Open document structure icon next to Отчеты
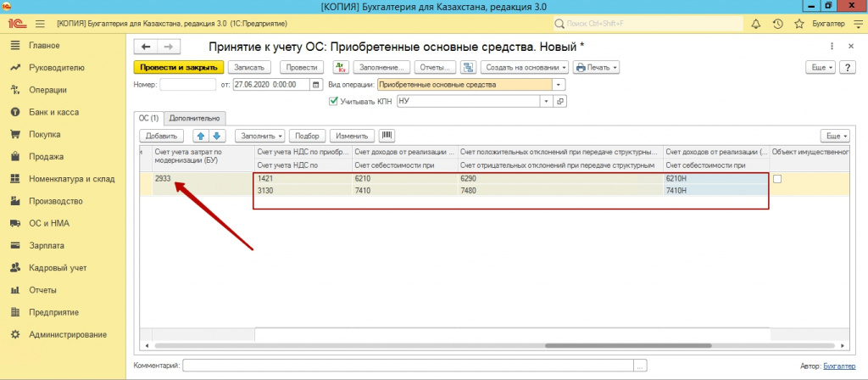The image size is (868, 380). coord(469,67)
